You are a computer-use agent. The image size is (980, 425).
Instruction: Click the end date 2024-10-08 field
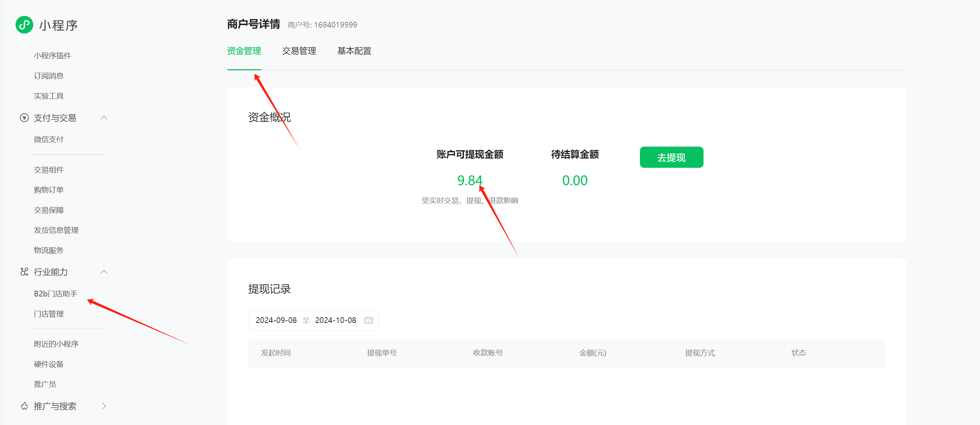point(335,320)
